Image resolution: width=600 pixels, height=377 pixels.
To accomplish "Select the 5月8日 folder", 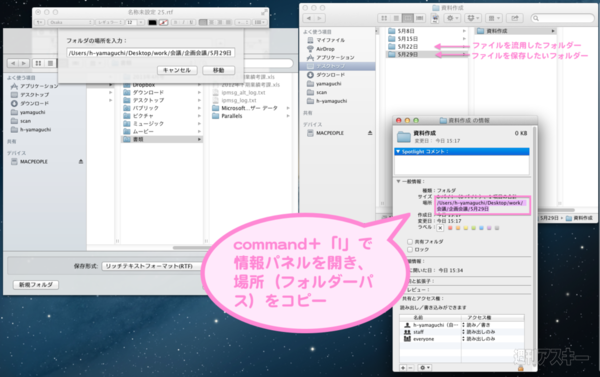I will click(x=427, y=31).
